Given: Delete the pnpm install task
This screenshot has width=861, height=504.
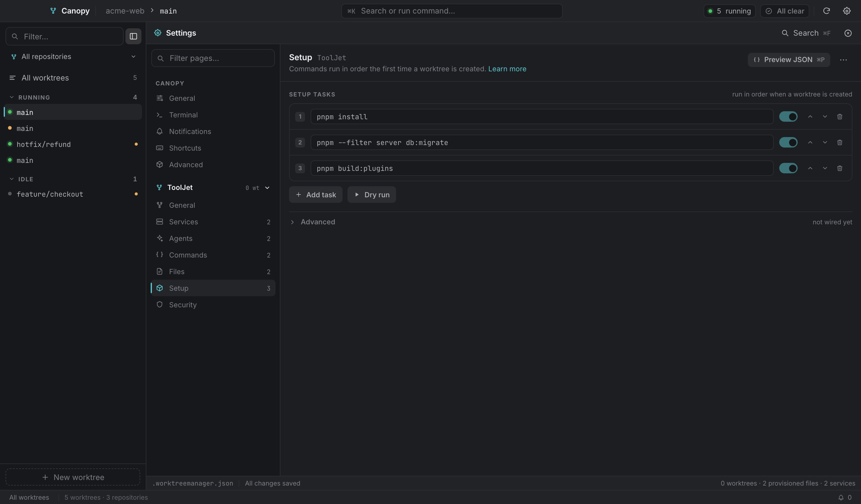Looking at the screenshot, I should (839, 117).
